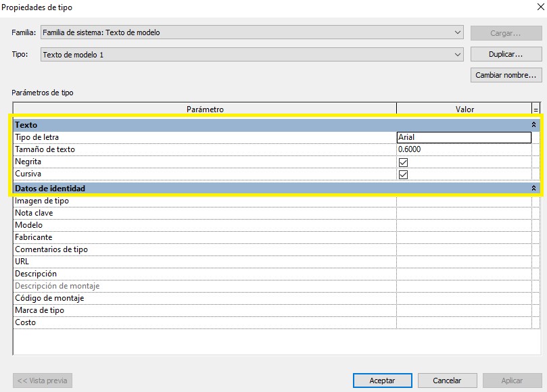Open the Familia dropdown list
Image resolution: width=547 pixels, height=392 pixels.
click(x=458, y=32)
